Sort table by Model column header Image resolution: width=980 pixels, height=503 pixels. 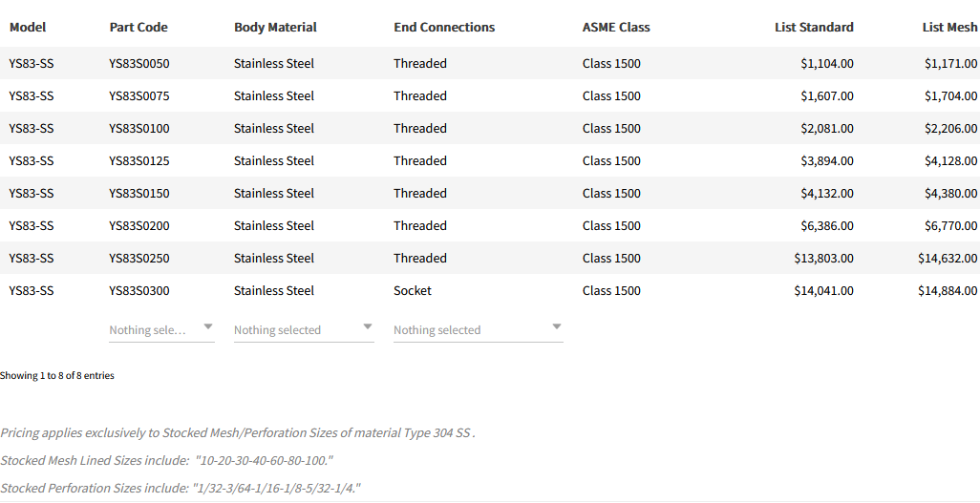coord(28,28)
